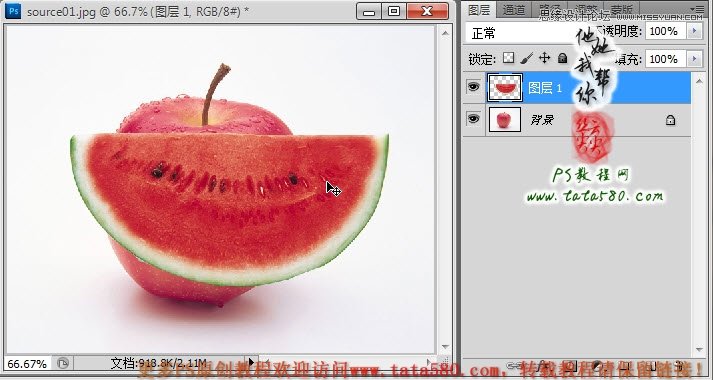Enable lock position cross-arrows icon

544,58
